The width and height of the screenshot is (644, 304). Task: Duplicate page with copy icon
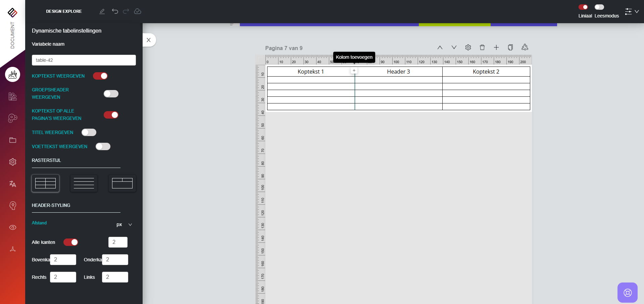(510, 47)
